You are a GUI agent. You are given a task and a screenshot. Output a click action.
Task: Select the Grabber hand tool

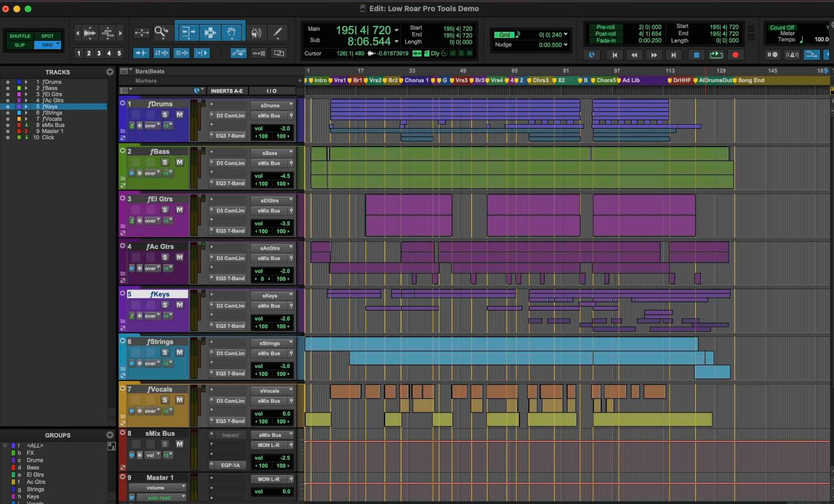pyautogui.click(x=232, y=32)
